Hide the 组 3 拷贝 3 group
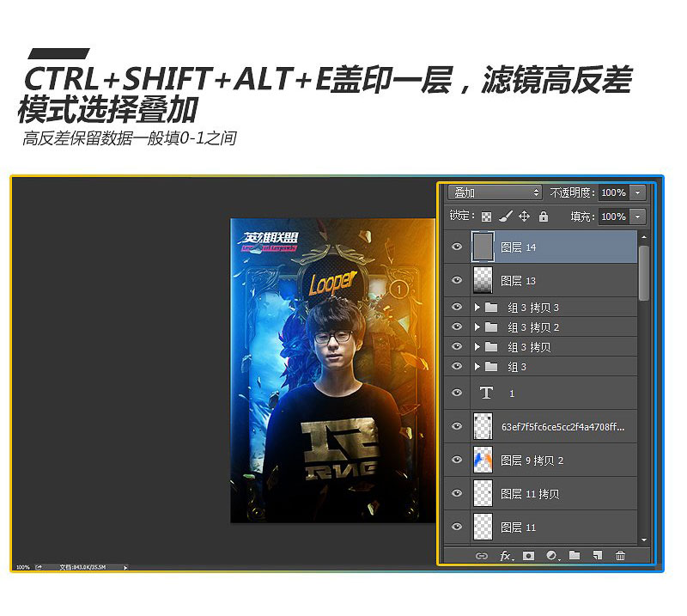 click(458, 307)
